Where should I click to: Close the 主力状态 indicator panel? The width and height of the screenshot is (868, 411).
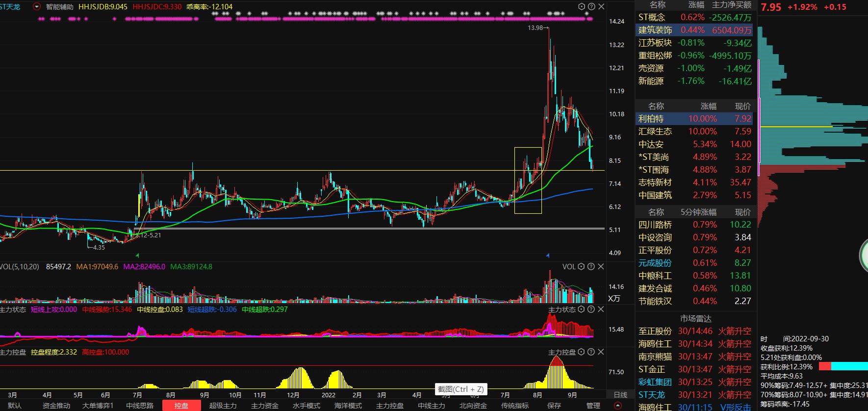pos(601,309)
